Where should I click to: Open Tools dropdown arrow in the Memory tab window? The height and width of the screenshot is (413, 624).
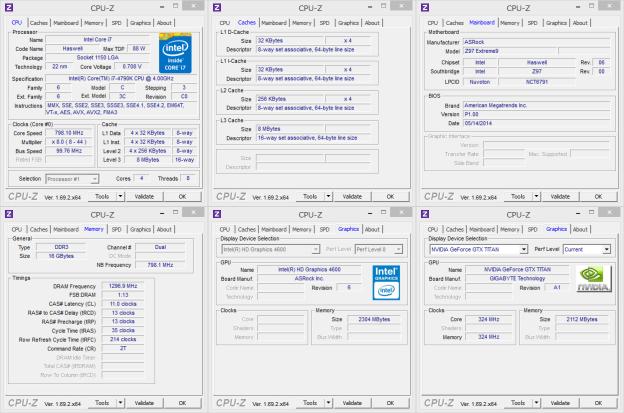[x=120, y=403]
